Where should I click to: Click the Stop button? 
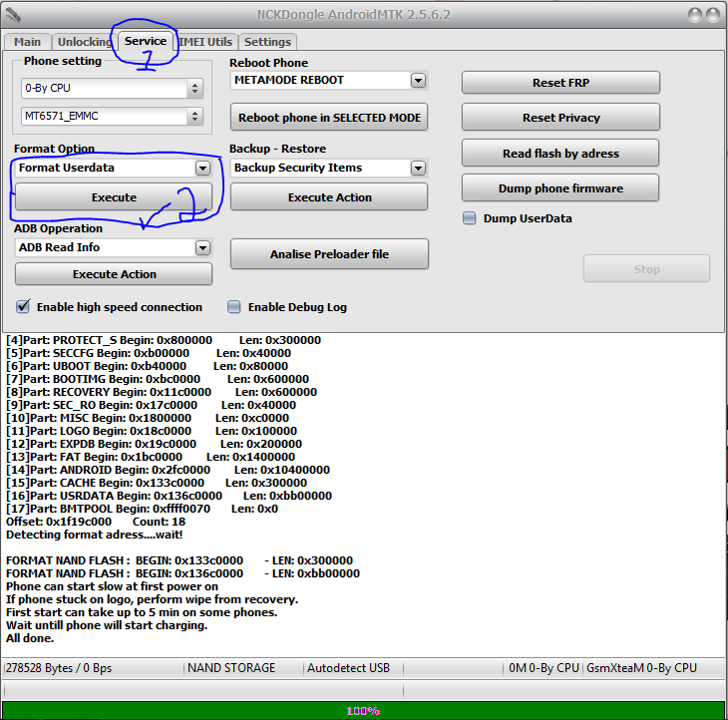(646, 269)
